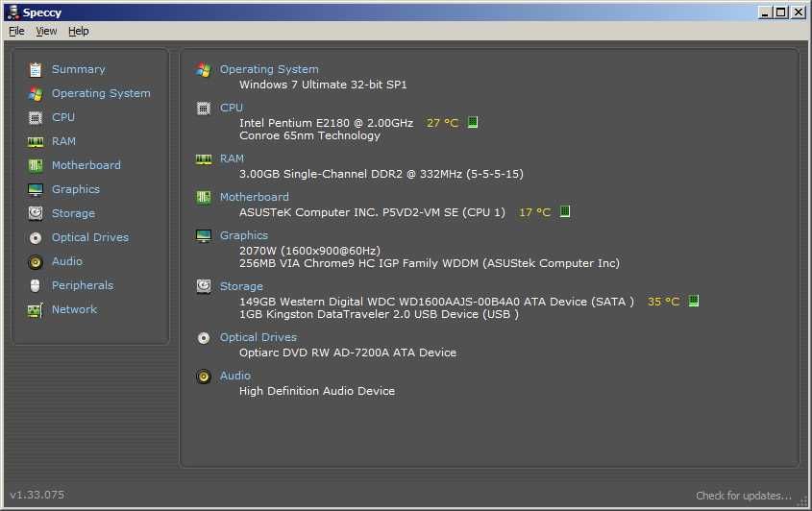Select Operating System in the sidebar
The height and width of the screenshot is (511, 812).
coord(101,93)
